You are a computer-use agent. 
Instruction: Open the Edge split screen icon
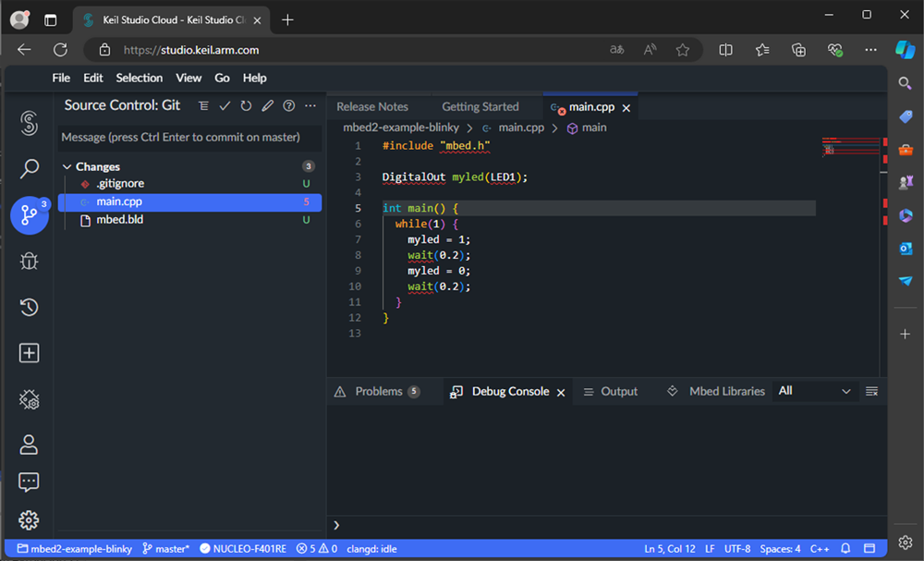[x=725, y=50]
